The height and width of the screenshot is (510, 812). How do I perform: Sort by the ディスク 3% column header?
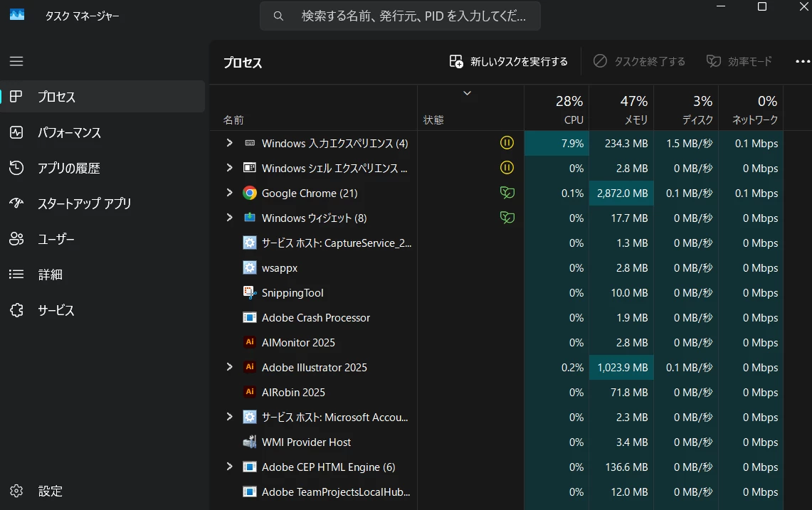point(686,107)
